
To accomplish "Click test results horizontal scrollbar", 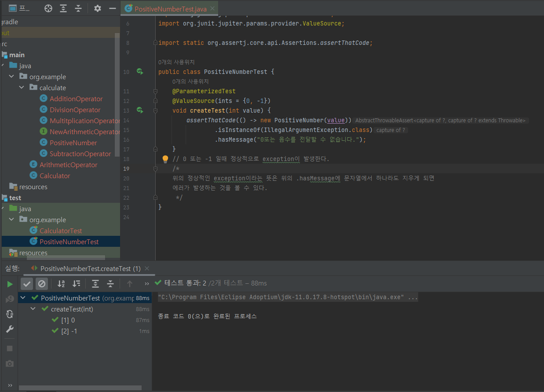I will coord(80,388).
